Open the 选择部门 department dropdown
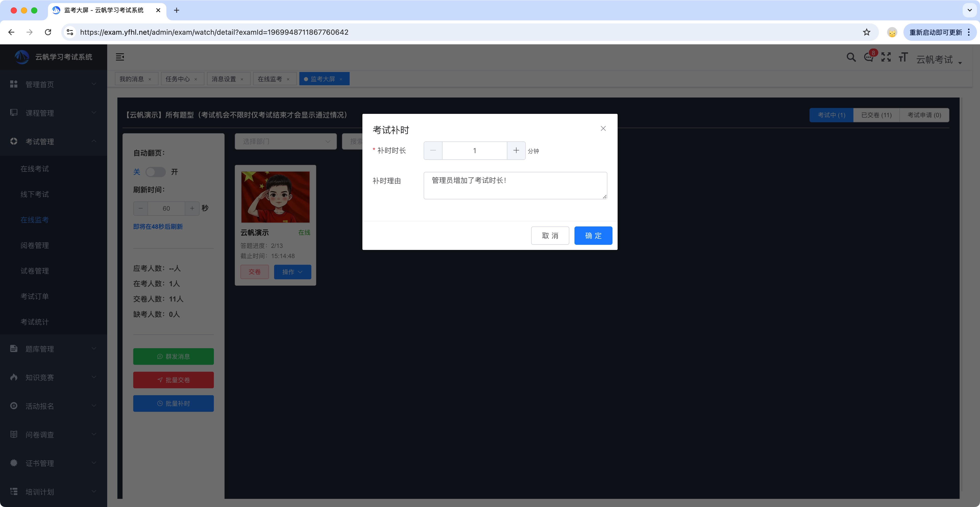This screenshot has width=980, height=507. coord(285,142)
